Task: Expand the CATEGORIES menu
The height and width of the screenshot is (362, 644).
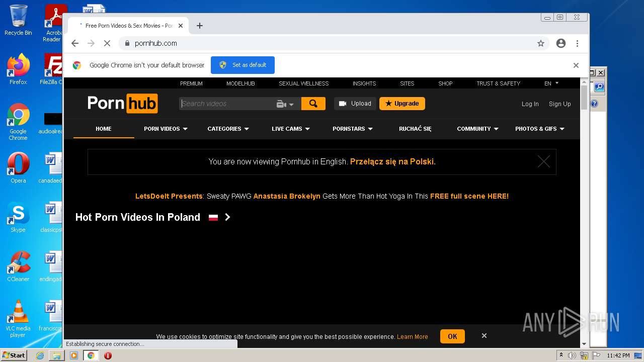Action: point(228,129)
